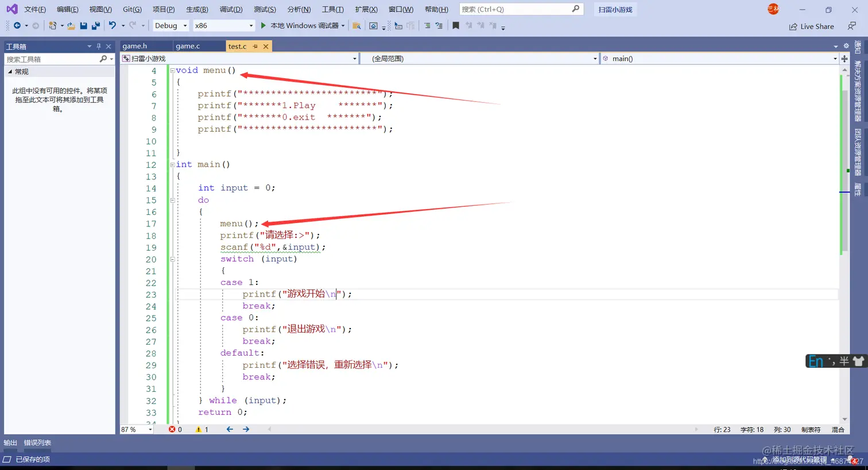Image resolution: width=868 pixels, height=470 pixels.
Task: Toggle the 半 half-width IME indicator
Action: [x=844, y=361]
